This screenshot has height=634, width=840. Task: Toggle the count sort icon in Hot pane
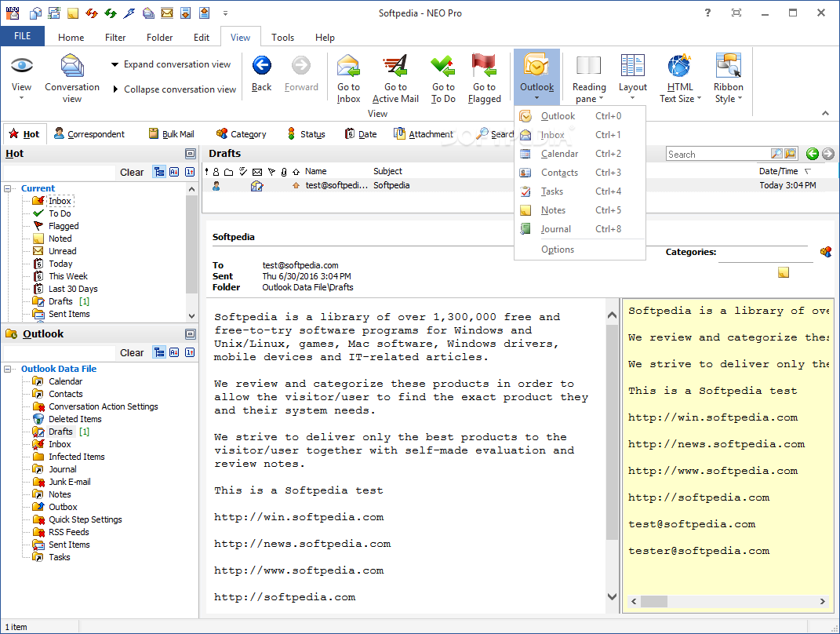(190, 172)
